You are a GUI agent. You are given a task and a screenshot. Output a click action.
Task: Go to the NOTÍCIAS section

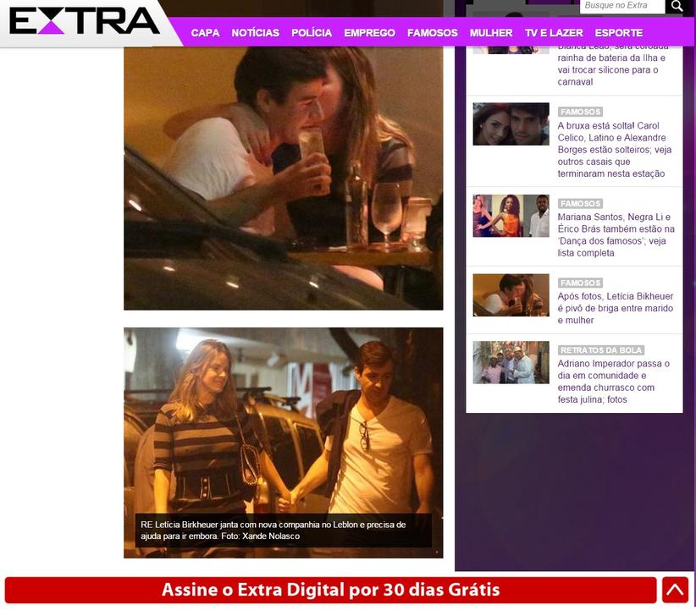255,33
